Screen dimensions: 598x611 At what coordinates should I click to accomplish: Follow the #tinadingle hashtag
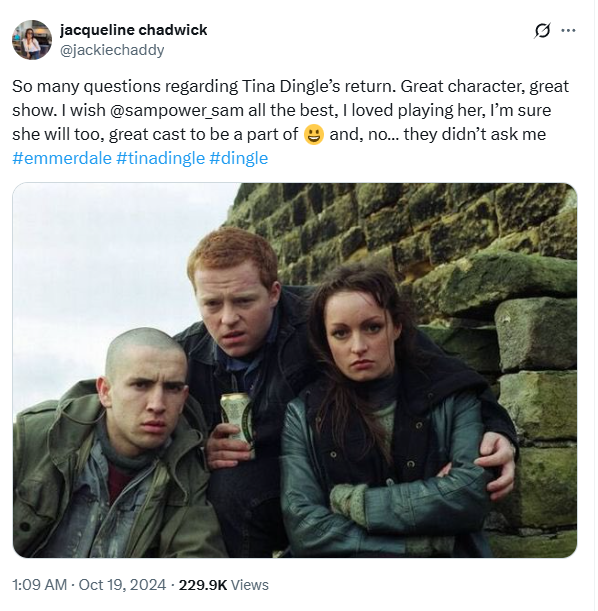coord(161,158)
